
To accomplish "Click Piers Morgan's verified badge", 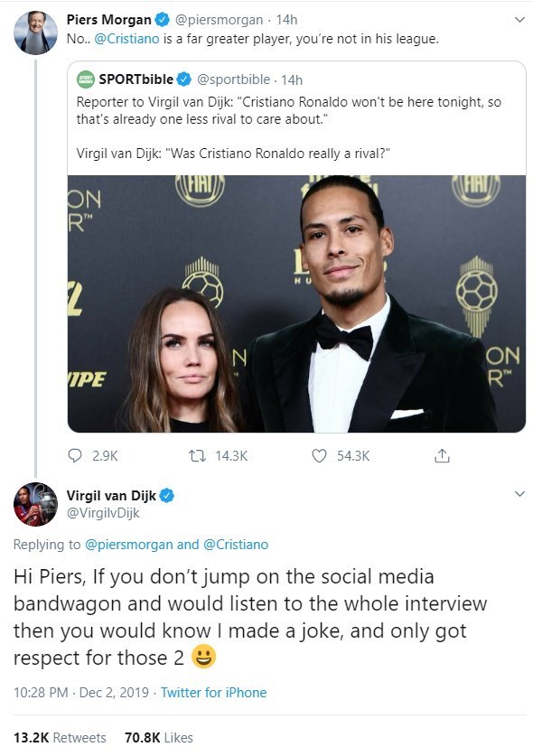I will 163,20.
